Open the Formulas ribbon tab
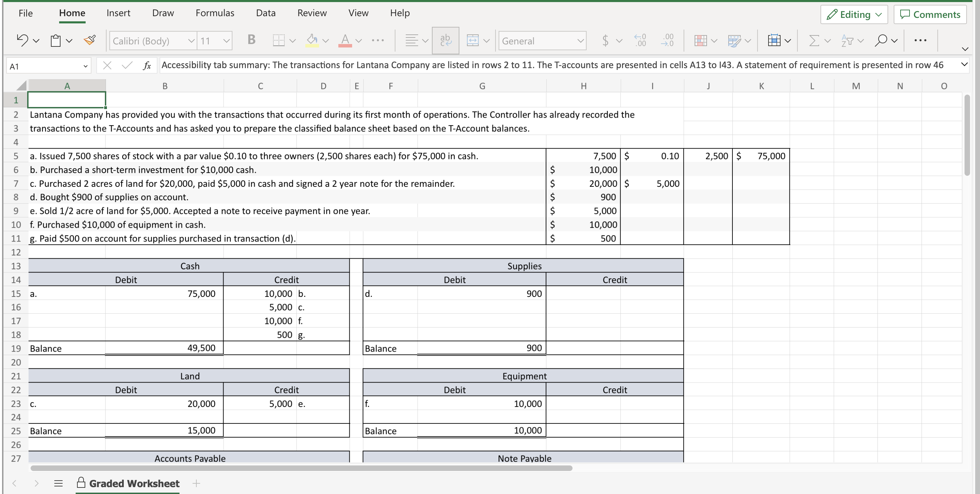The image size is (980, 494). pos(215,13)
